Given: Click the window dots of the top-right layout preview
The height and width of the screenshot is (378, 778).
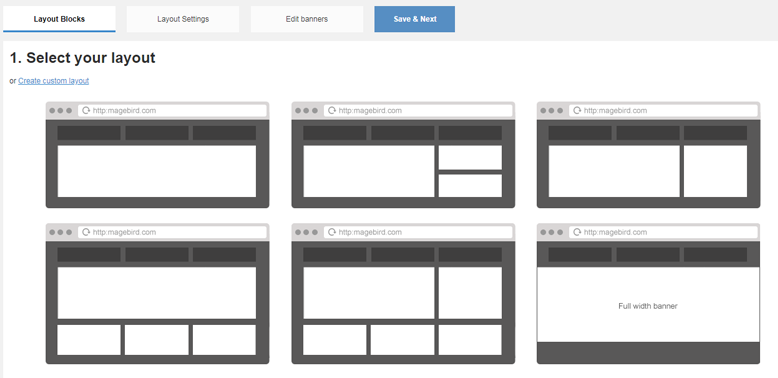Looking at the screenshot, I should [x=551, y=111].
